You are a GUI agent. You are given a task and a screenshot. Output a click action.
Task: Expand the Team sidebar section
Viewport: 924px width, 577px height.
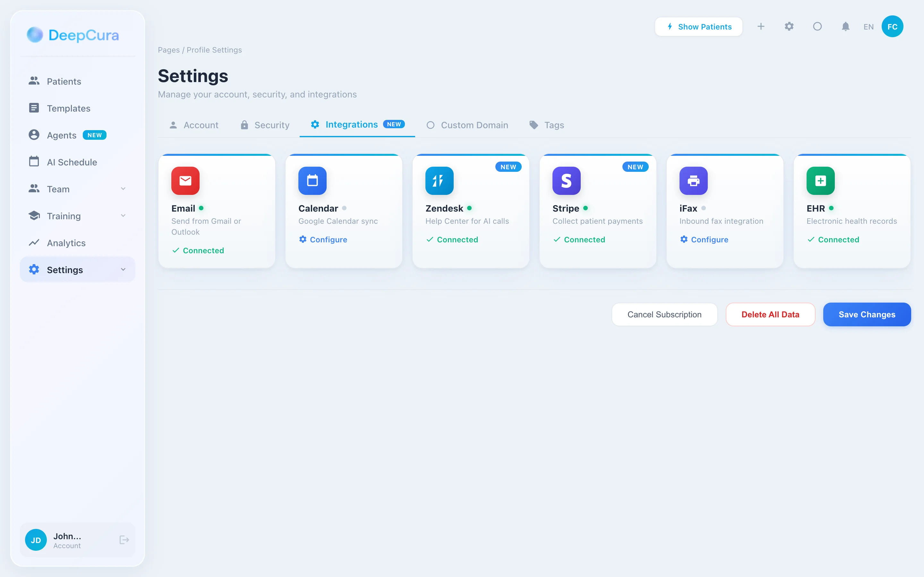point(123,188)
